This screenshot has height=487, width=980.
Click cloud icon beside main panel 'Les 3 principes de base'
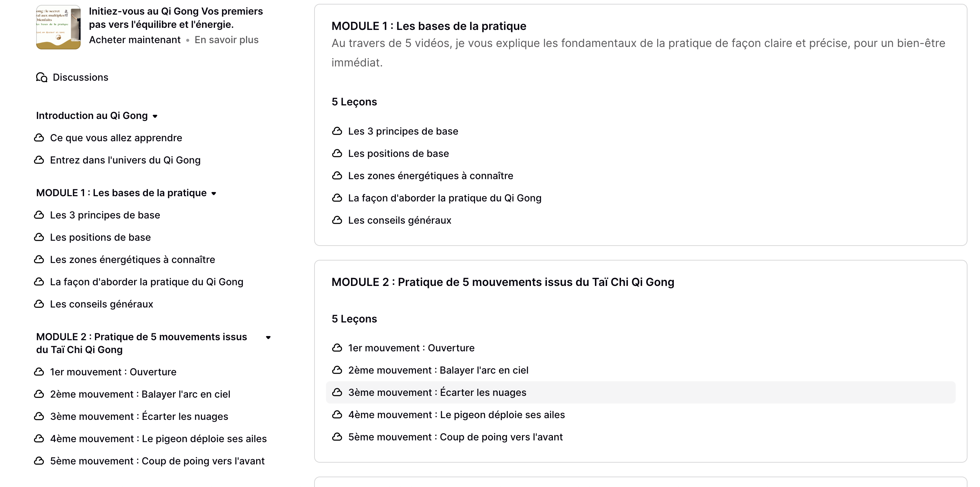[337, 131]
